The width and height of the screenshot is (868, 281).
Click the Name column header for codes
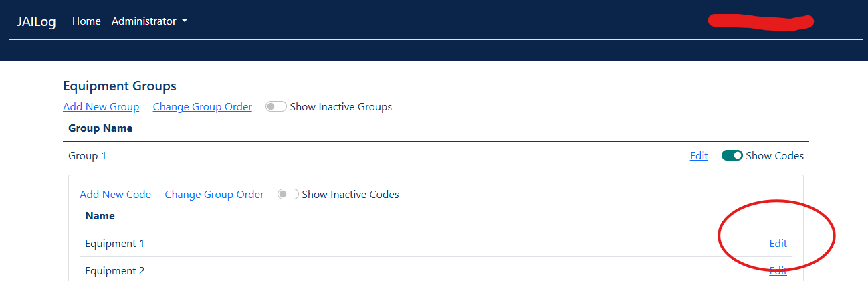[100, 216]
